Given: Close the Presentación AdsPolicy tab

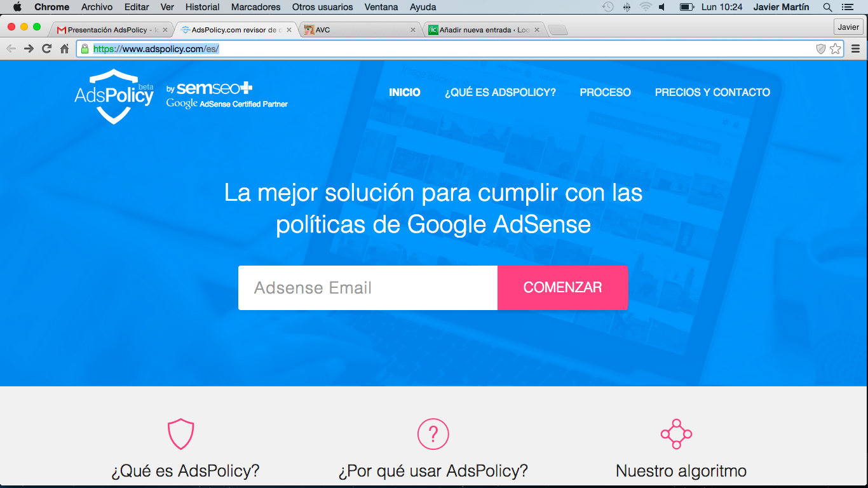Looking at the screenshot, I should (165, 30).
